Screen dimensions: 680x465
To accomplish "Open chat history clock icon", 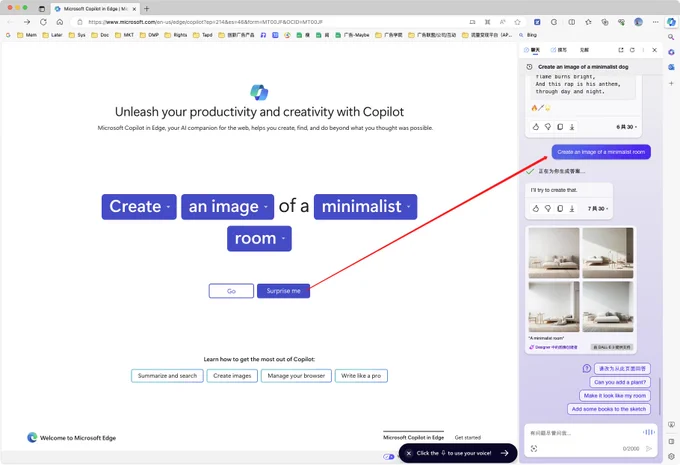I will 529,67.
